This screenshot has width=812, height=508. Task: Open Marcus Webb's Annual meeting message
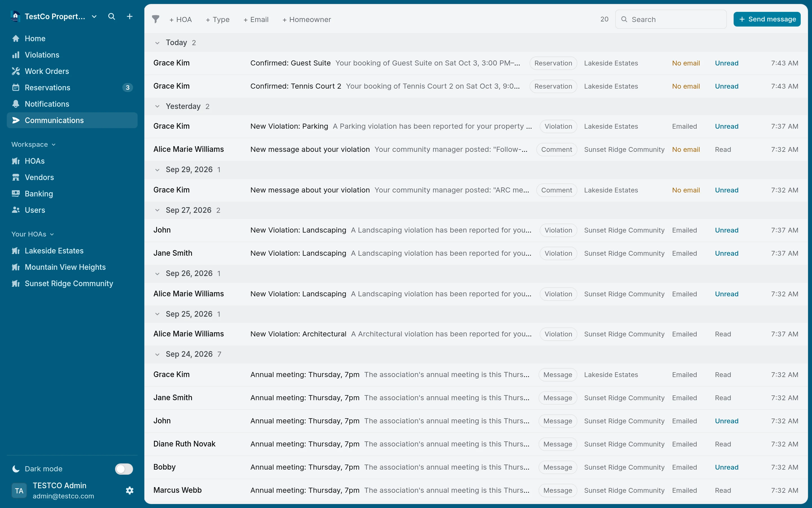(x=476, y=490)
